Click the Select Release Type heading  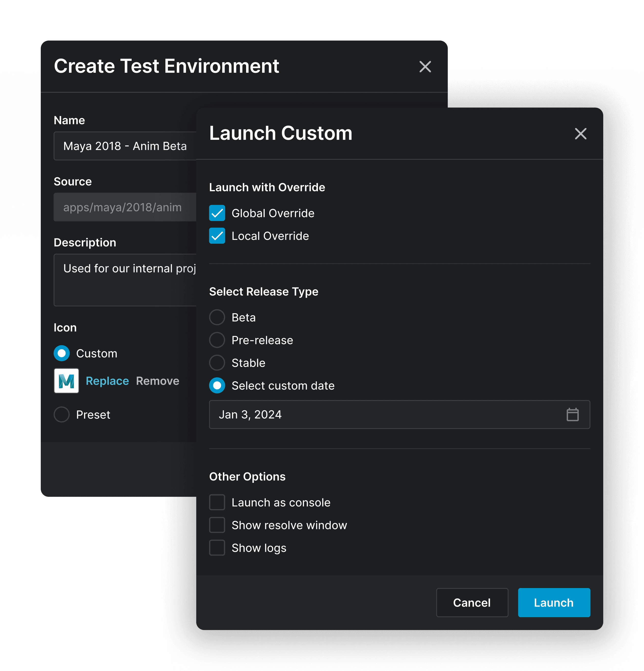coord(263,291)
